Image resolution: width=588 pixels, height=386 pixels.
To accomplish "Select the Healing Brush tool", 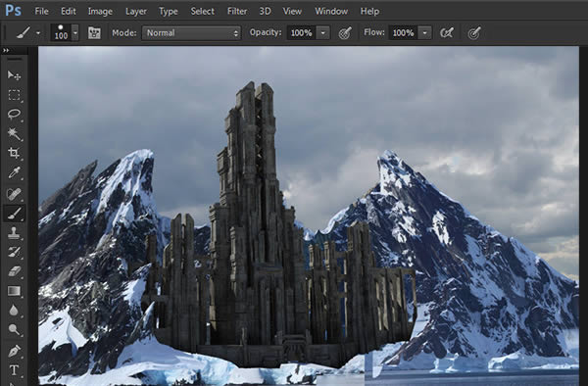I will pyautogui.click(x=15, y=194).
